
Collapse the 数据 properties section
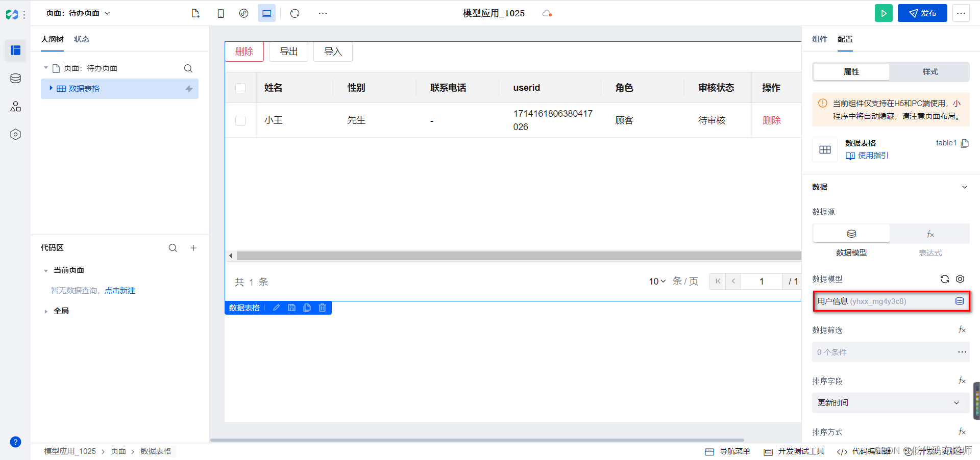[x=965, y=187]
